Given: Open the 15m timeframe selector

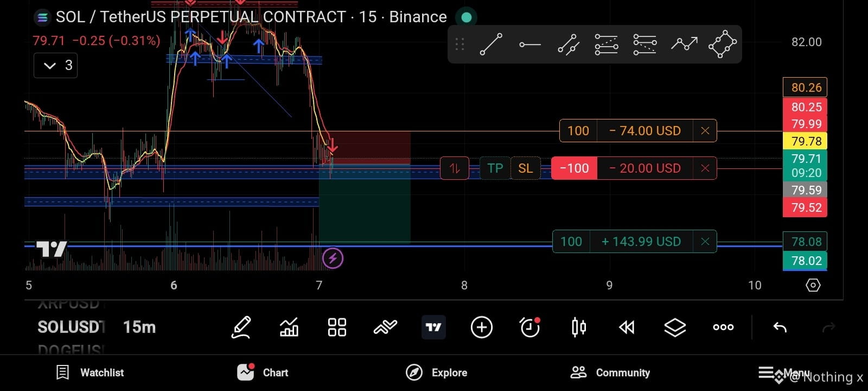Looking at the screenshot, I should tap(139, 327).
